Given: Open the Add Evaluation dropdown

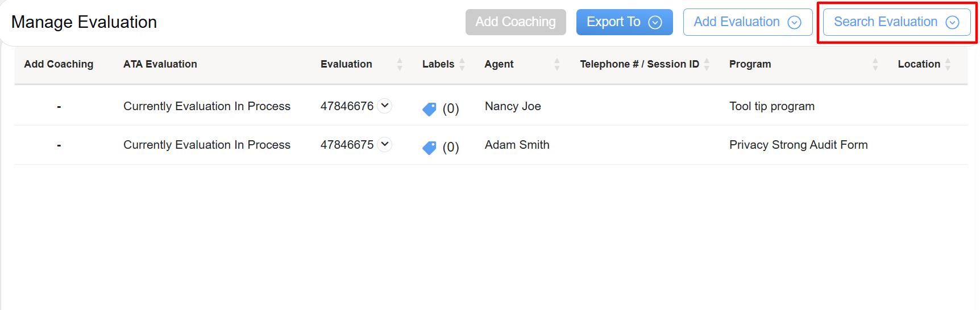Looking at the screenshot, I should pyautogui.click(x=748, y=22).
